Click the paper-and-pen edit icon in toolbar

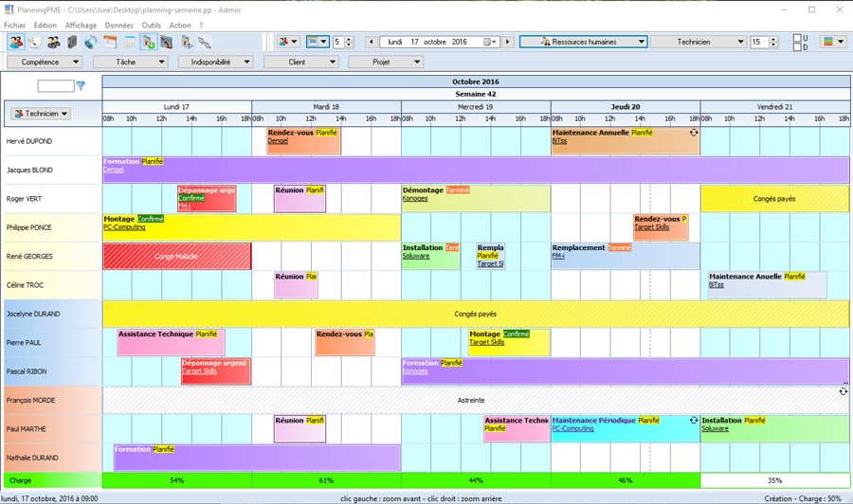point(34,42)
